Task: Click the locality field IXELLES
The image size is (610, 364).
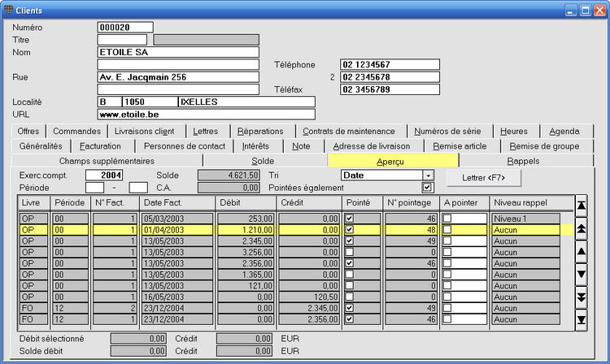Action: [x=246, y=102]
